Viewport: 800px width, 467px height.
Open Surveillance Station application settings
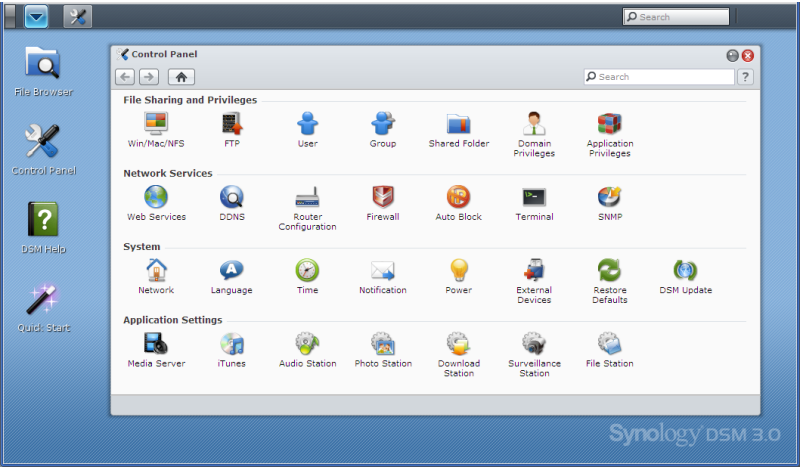tap(534, 344)
